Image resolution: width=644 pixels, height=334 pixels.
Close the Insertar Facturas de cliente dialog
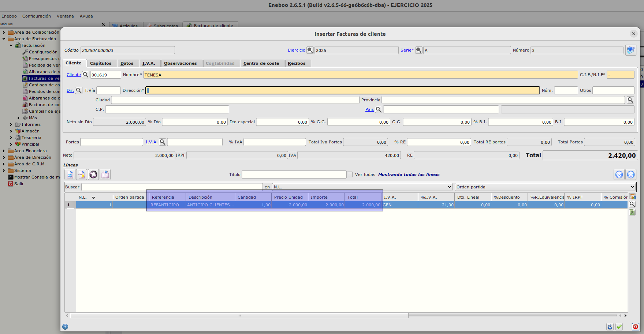coord(633,34)
